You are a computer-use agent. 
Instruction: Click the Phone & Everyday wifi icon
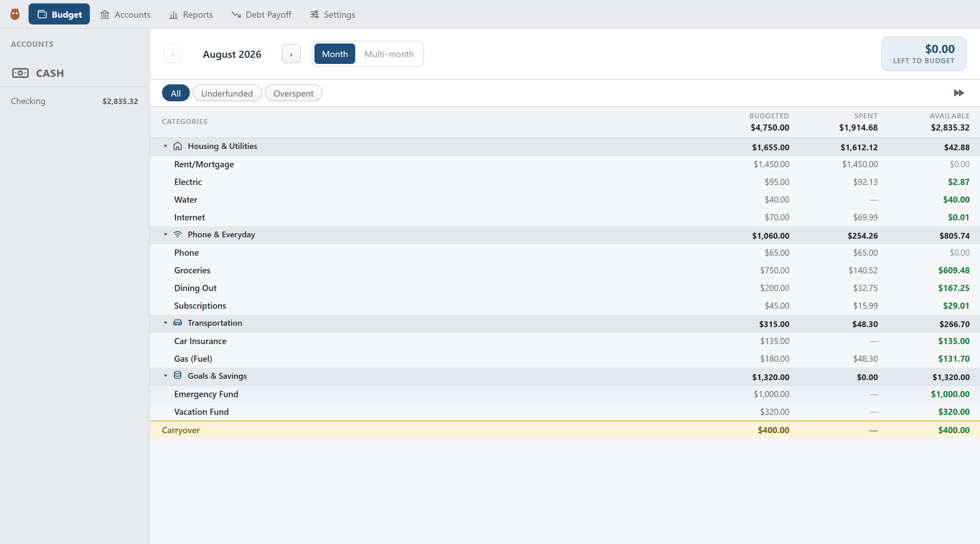(x=178, y=235)
